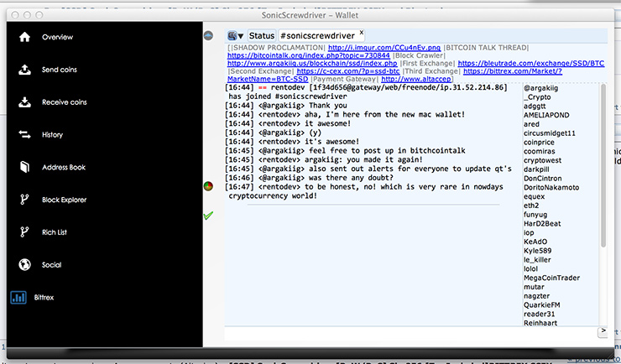Open History page
This screenshot has width=621, height=364.
coord(53,135)
